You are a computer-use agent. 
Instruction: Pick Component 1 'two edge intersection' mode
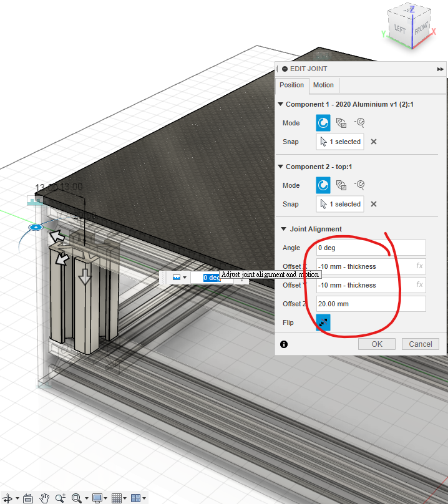[359, 123]
